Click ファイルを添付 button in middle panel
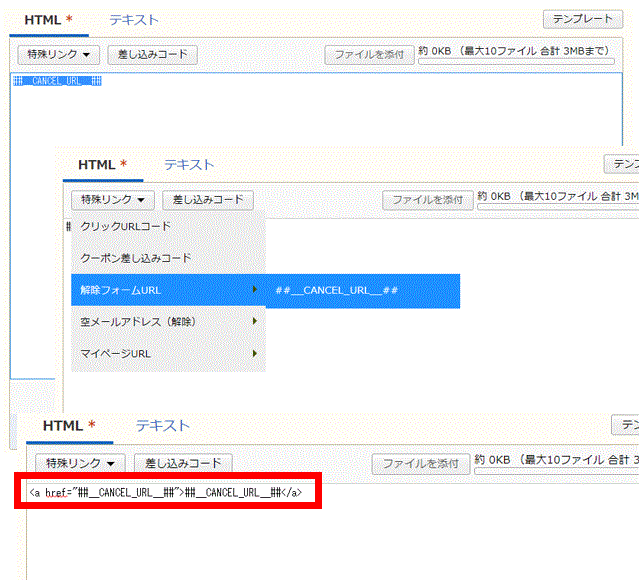 coord(427,200)
